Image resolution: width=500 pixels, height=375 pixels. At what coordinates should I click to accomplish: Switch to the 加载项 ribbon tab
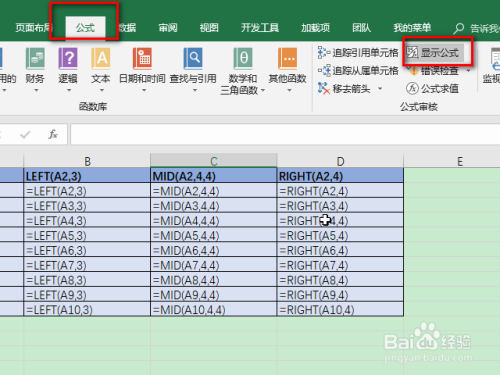(x=315, y=28)
